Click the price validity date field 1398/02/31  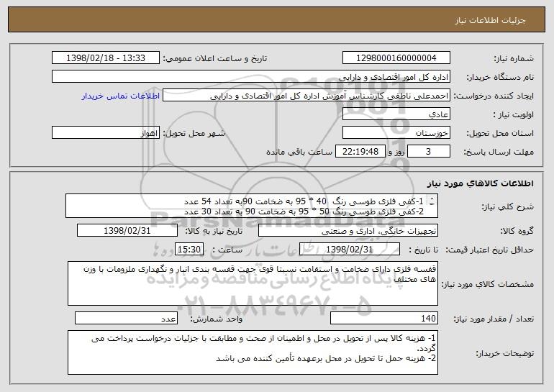tap(350, 250)
